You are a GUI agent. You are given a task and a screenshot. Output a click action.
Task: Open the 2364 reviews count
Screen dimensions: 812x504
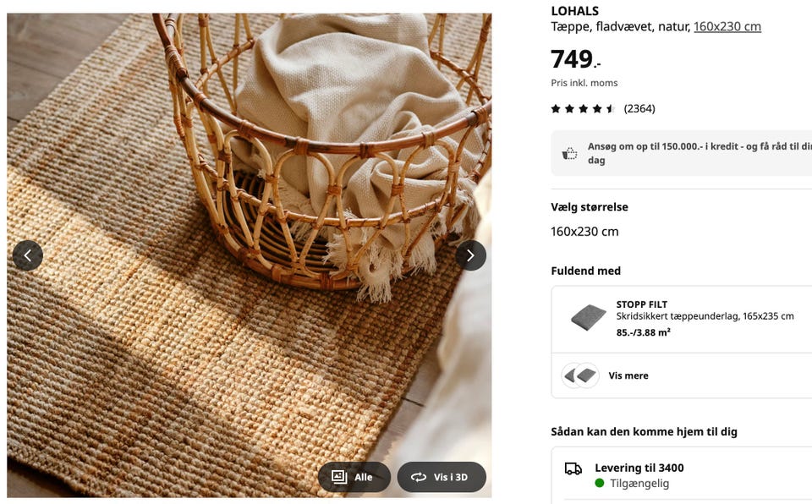pyautogui.click(x=639, y=108)
